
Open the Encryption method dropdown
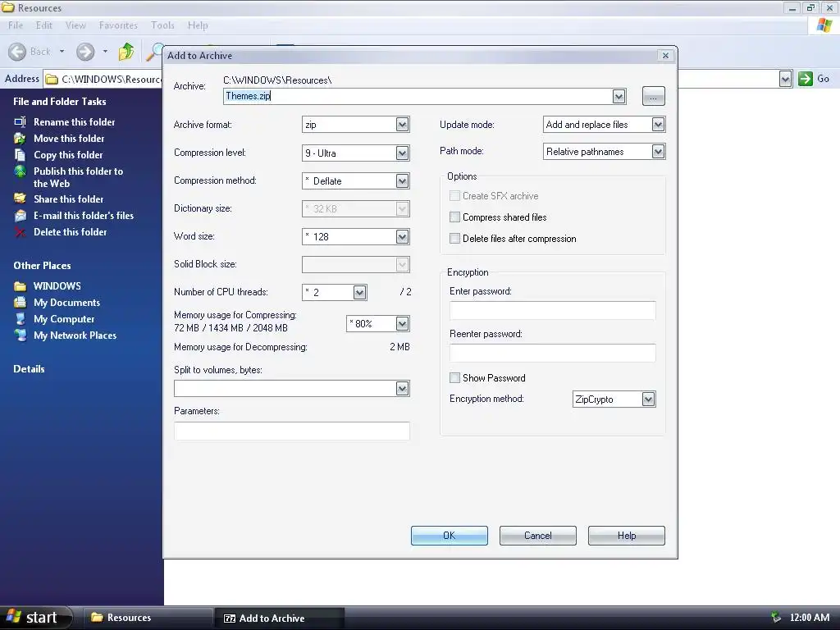(648, 399)
